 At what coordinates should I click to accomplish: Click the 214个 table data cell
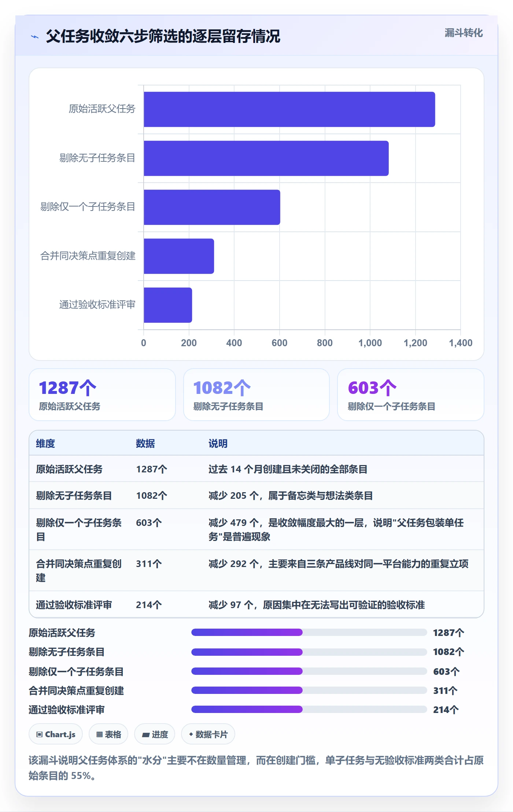pos(149,605)
